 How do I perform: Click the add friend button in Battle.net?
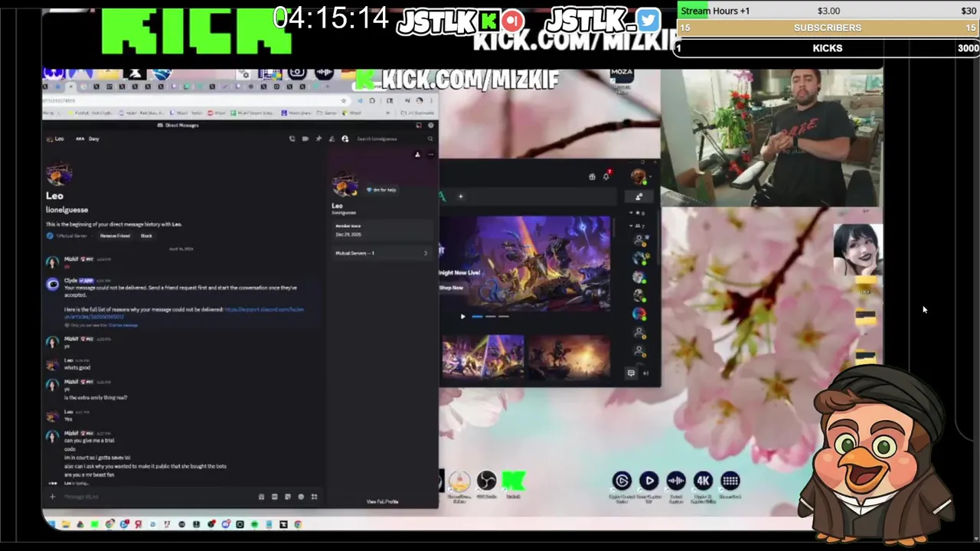click(x=639, y=197)
